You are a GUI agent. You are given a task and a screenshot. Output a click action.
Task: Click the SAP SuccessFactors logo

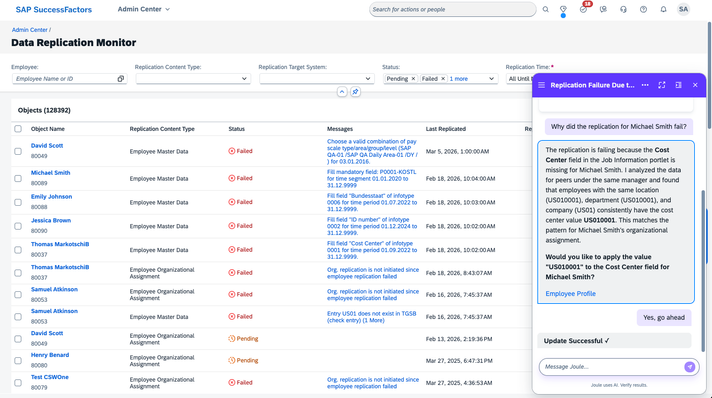(54, 10)
